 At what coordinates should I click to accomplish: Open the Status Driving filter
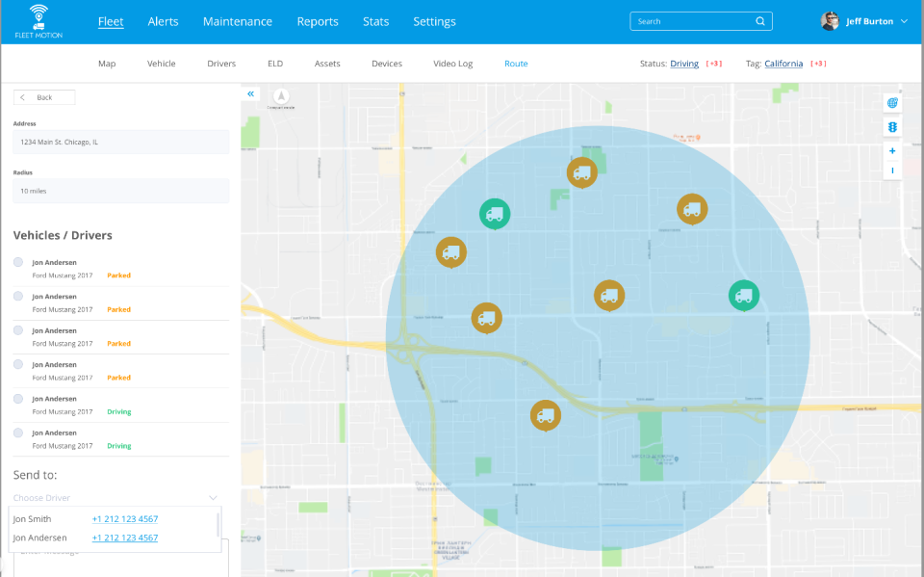click(684, 64)
